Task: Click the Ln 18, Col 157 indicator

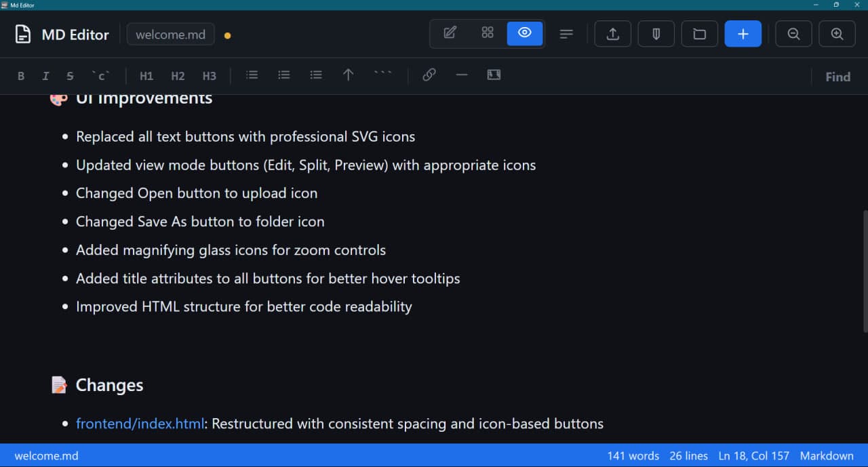Action: pyautogui.click(x=753, y=455)
